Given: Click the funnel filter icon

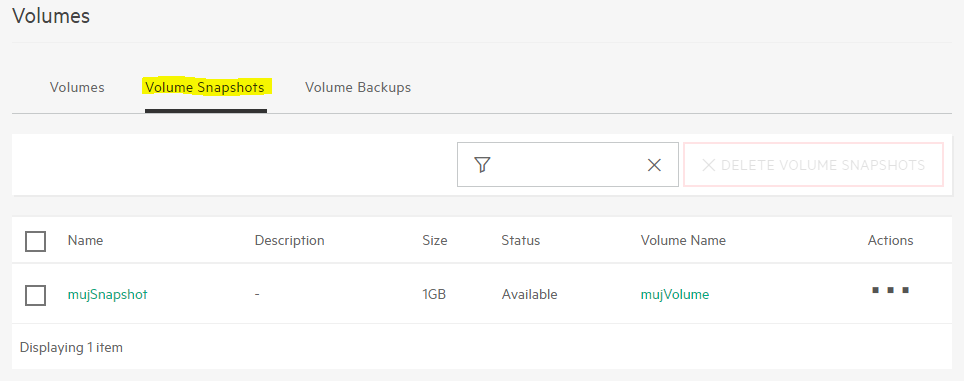Looking at the screenshot, I should [483, 165].
